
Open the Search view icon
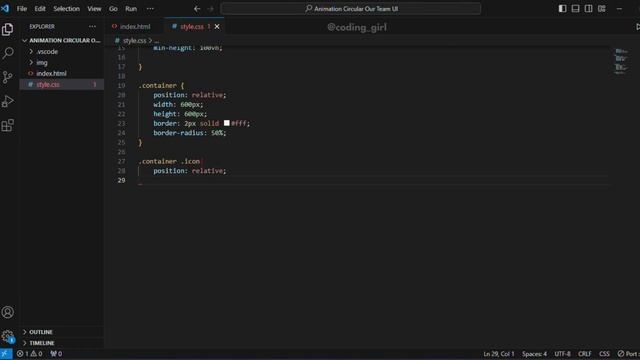7,53
